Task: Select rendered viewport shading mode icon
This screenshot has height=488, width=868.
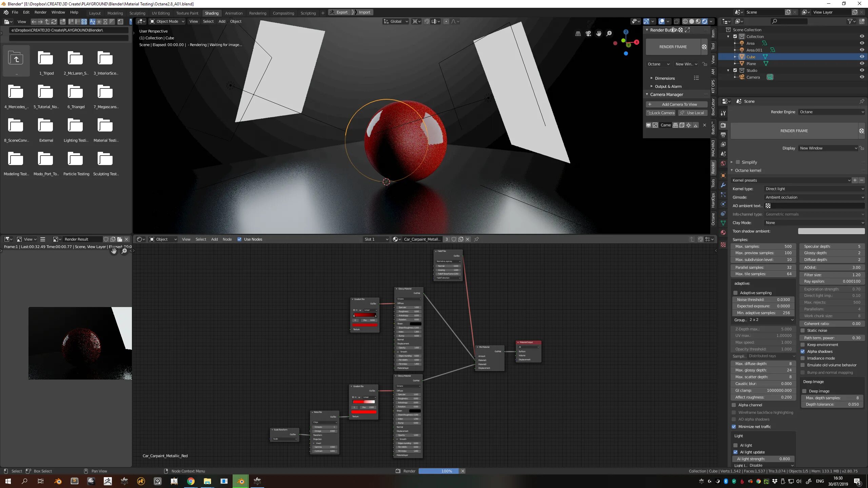Action: [x=705, y=21]
